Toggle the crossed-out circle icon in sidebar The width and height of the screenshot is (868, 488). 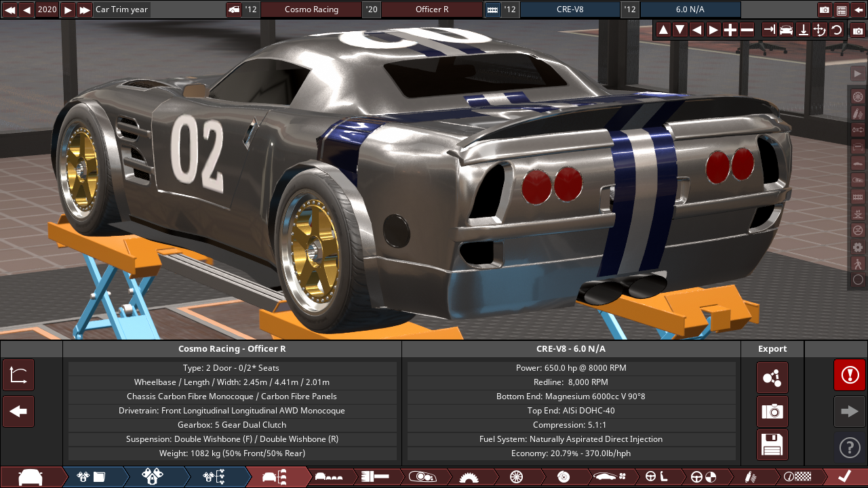point(858,230)
